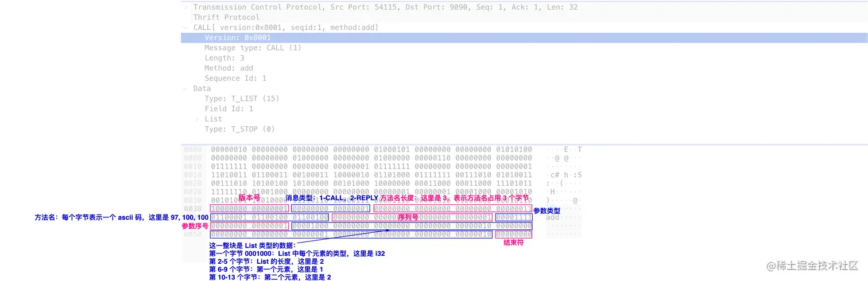Click first byte 00000010 in row 0000
This screenshot has width=868, height=281.
point(229,150)
